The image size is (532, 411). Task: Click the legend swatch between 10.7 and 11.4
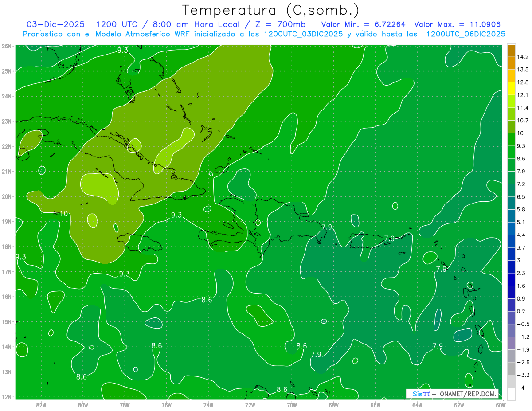tap(511, 114)
